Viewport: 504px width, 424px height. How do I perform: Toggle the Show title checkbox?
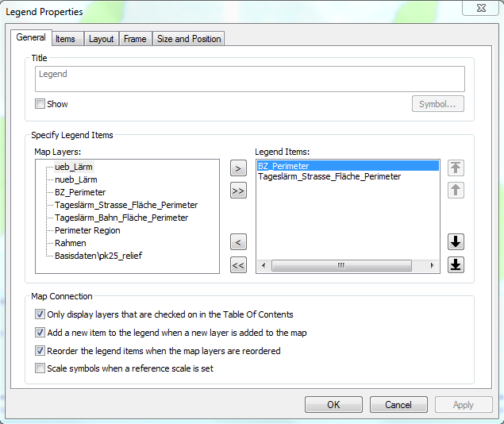pos(40,104)
